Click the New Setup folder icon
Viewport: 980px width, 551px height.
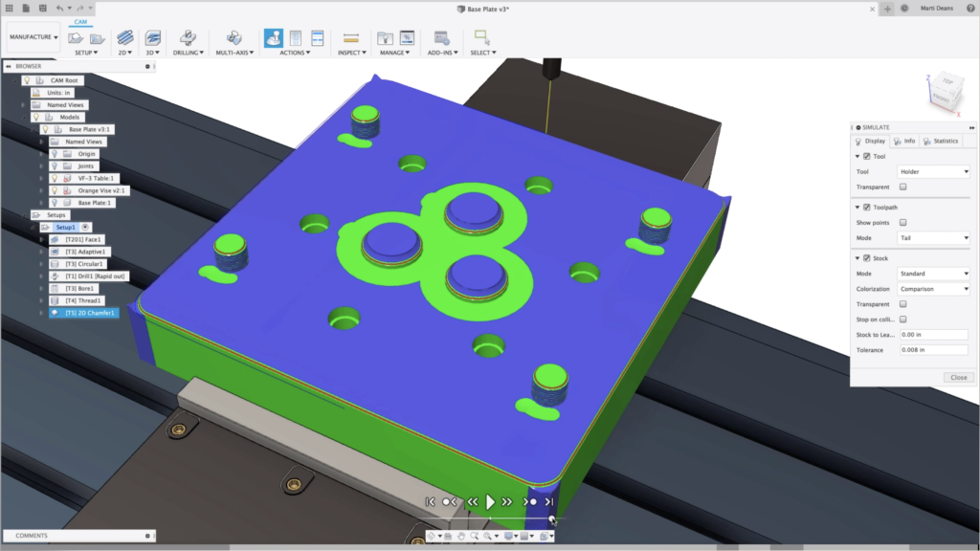click(76, 38)
